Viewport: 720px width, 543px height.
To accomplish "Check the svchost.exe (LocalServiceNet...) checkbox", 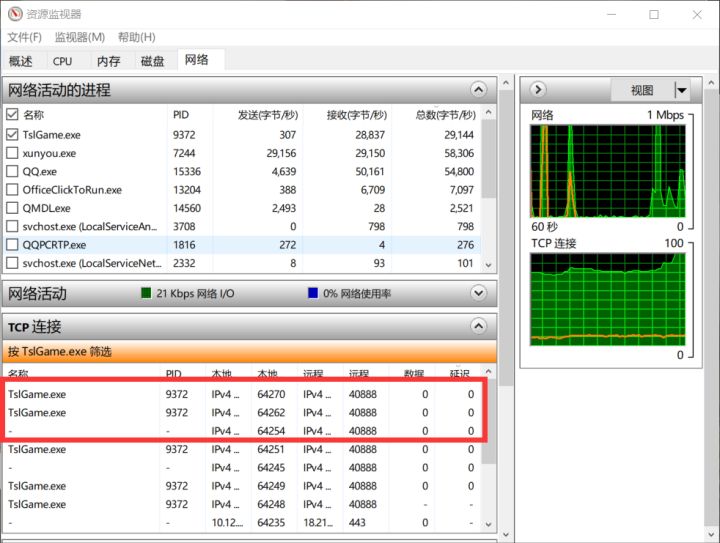I will tap(12, 263).
